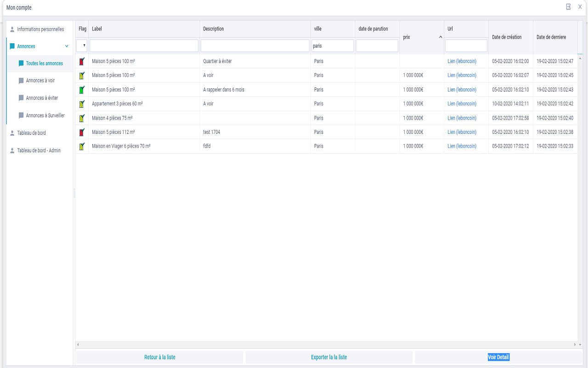The image size is (588, 368).
Task: Click the flag icon of Maison 4 pièces 75 m² row
Action: pyautogui.click(x=82, y=118)
